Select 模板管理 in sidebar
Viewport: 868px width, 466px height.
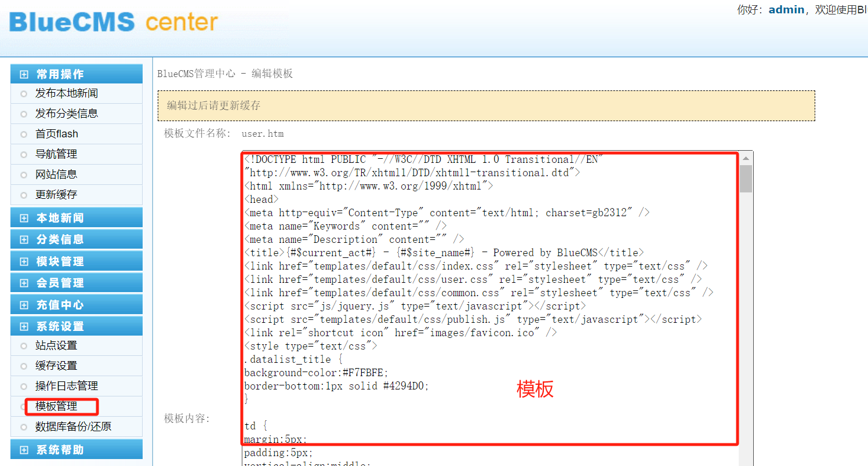pos(56,406)
